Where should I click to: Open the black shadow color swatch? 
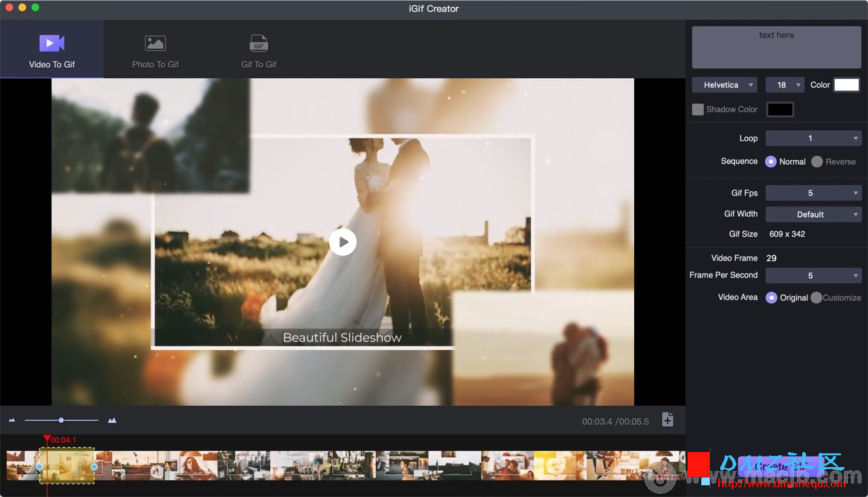[780, 109]
